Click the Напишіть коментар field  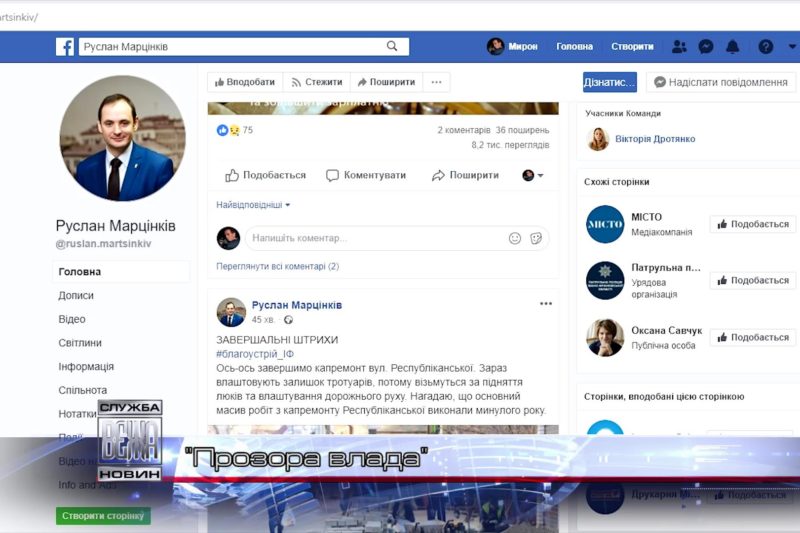tap(377, 238)
